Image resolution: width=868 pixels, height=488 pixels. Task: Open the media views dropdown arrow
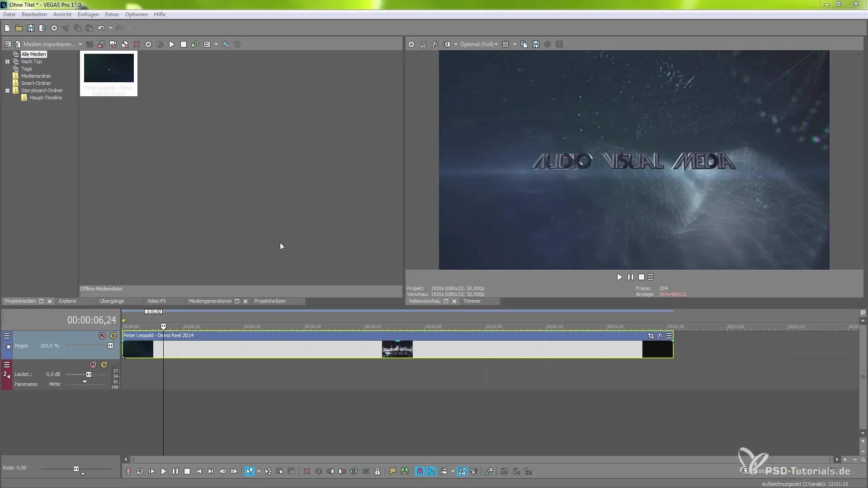[216, 44]
